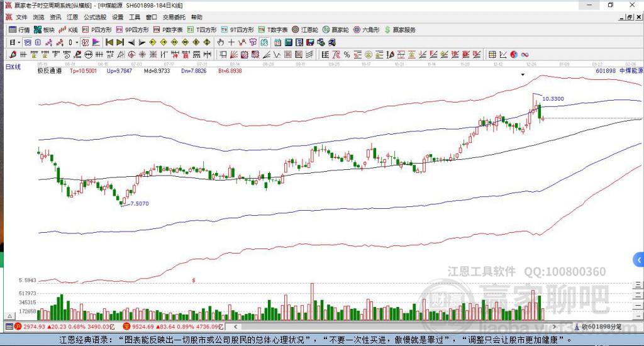This screenshot has width=644, height=346.
Task: Open the T数字表 tool
Action: click(x=273, y=30)
